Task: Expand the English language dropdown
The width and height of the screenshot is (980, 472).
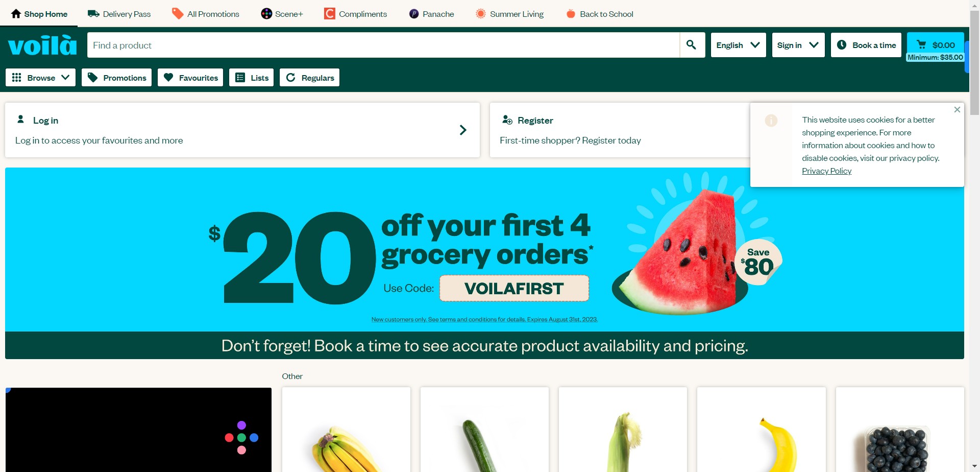Action: click(738, 45)
